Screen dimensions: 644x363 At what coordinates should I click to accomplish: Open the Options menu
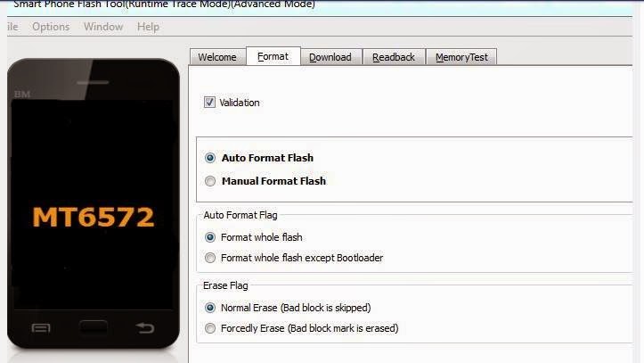point(51,27)
